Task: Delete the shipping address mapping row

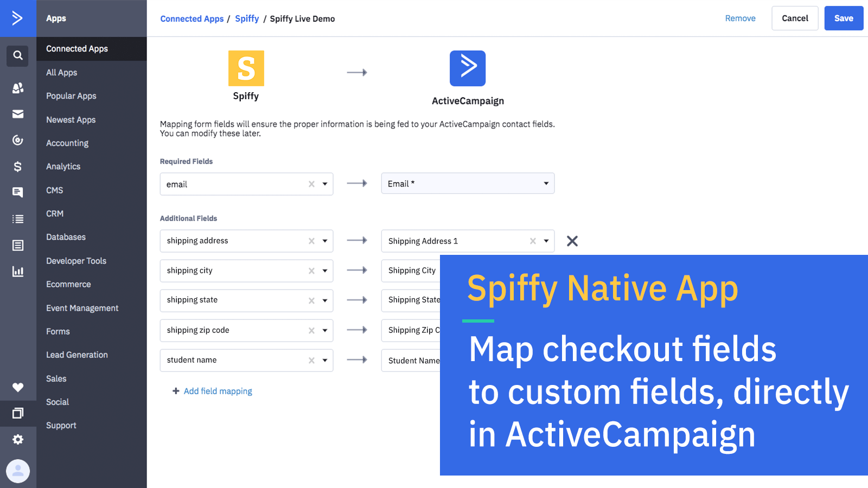Action: click(x=572, y=241)
